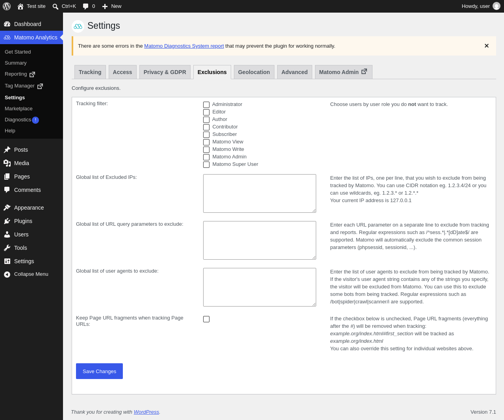Viewport: 504px width, 420px height.
Task: Click the user avatar icon
Action: [x=497, y=6]
